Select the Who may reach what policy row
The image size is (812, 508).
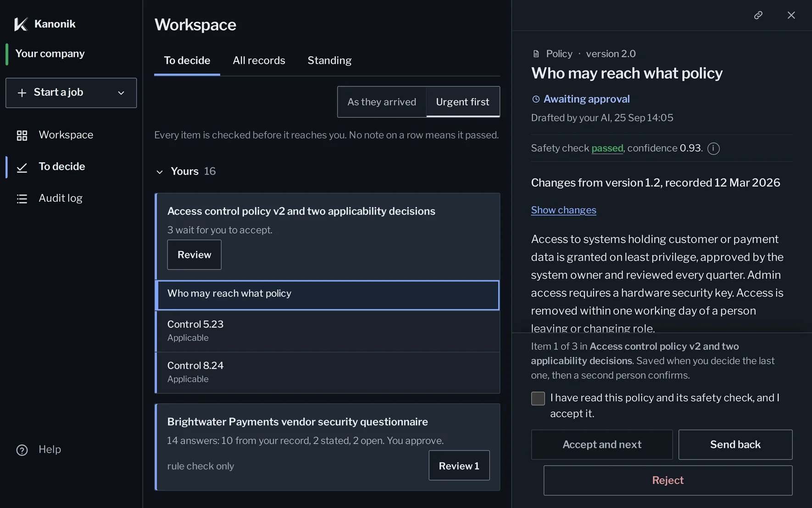pyautogui.click(x=328, y=295)
